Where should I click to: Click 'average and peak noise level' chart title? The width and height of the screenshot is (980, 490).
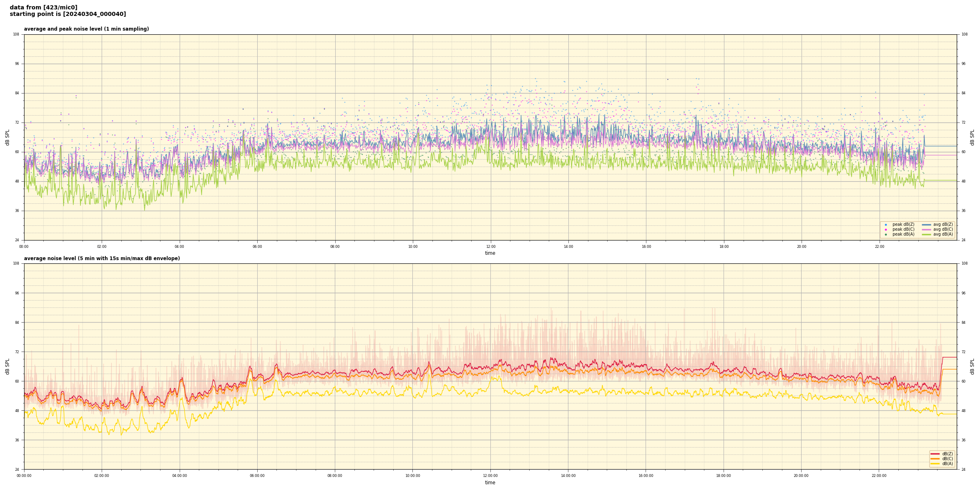tap(86, 29)
